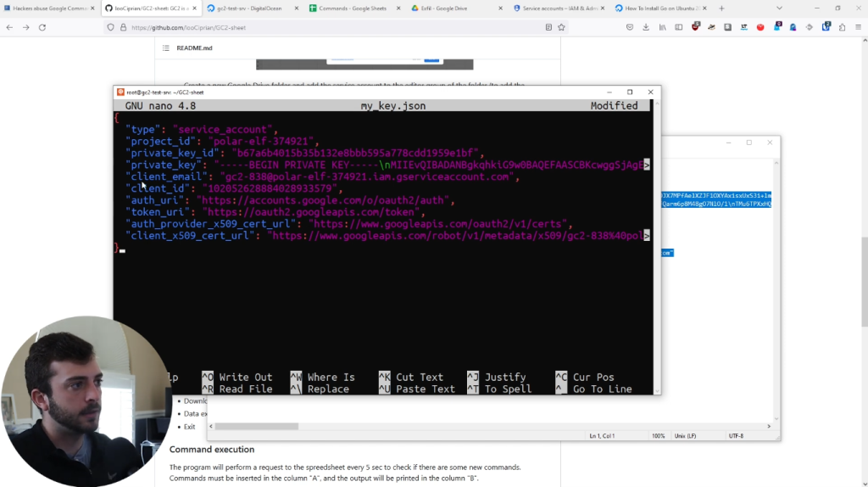This screenshot has width=868, height=487.
Task: Click the terminal window PuTTY title icon
Action: pos(120,92)
